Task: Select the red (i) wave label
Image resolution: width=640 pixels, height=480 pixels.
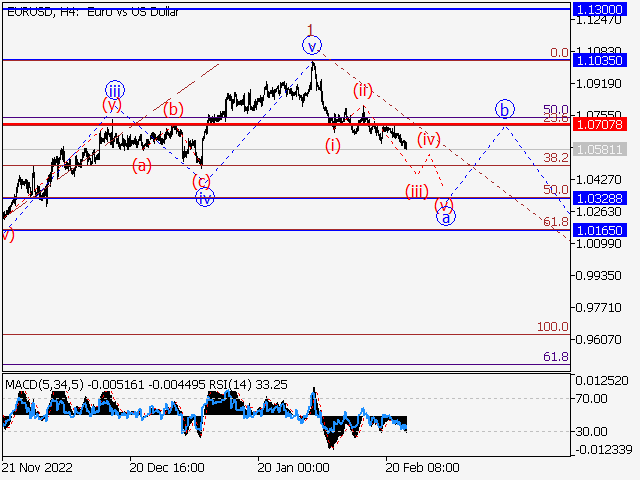Action: (333, 145)
